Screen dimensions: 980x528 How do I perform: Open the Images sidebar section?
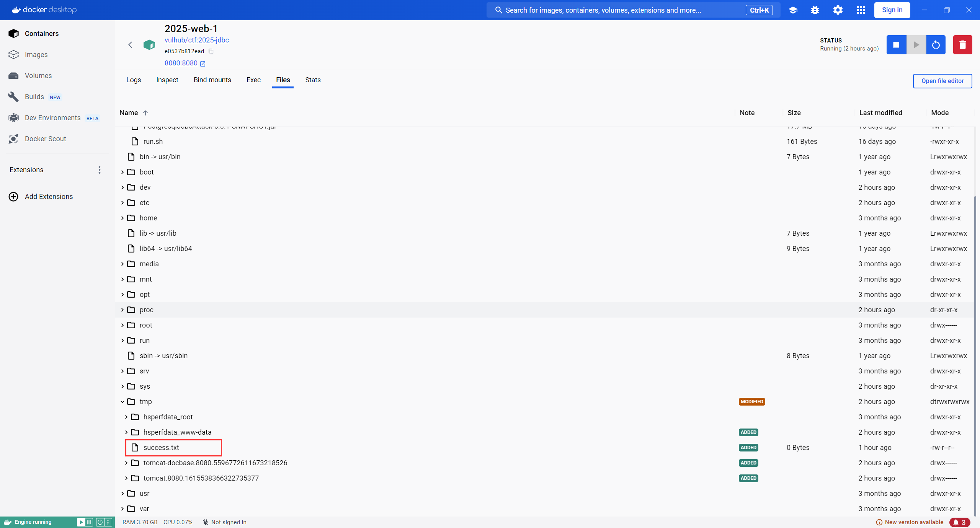pos(36,55)
